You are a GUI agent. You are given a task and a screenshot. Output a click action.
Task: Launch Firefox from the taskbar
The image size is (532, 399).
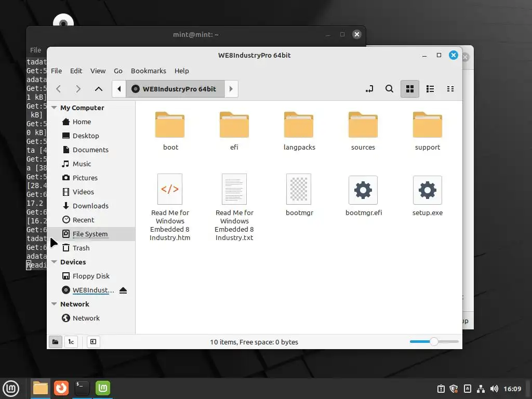click(61, 389)
